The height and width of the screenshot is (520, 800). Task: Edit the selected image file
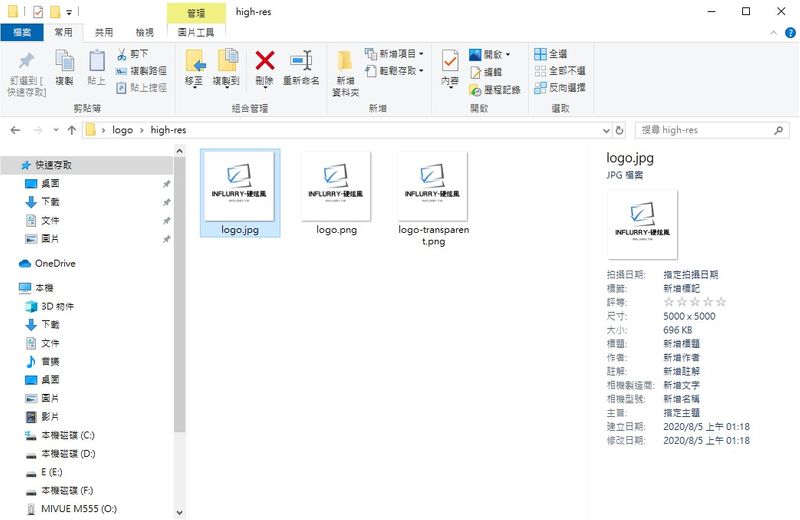pos(486,72)
